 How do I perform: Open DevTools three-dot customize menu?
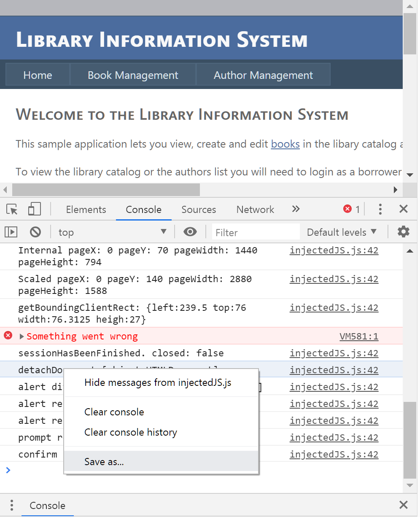pos(380,209)
